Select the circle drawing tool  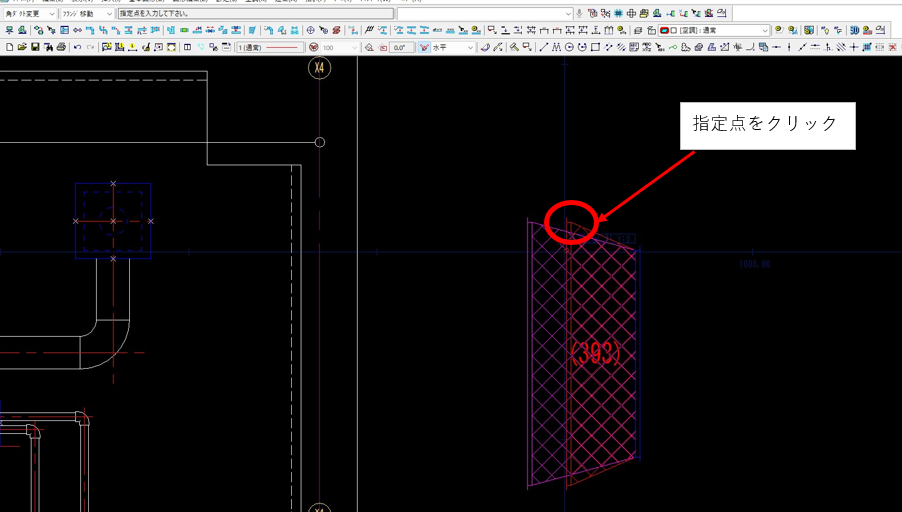coord(569,47)
